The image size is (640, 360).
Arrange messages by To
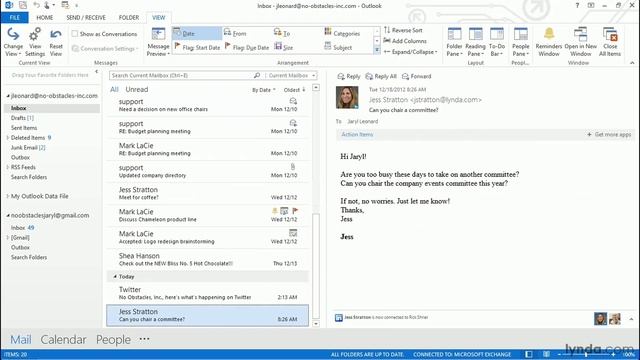[x=282, y=33]
